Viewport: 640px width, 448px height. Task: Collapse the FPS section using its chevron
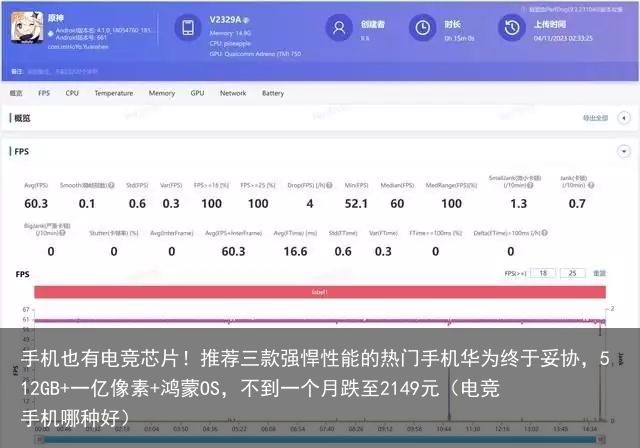click(624, 151)
